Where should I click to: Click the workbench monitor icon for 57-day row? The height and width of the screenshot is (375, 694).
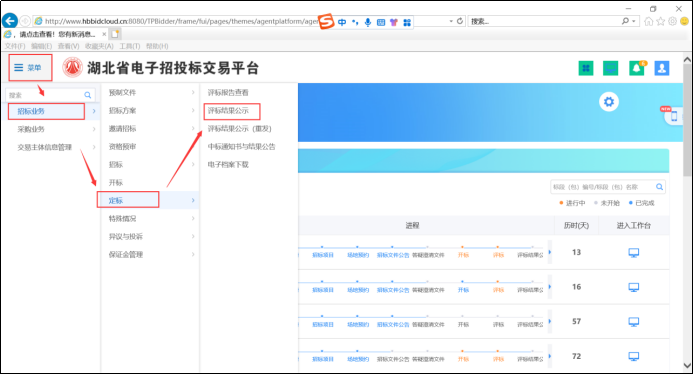(634, 322)
